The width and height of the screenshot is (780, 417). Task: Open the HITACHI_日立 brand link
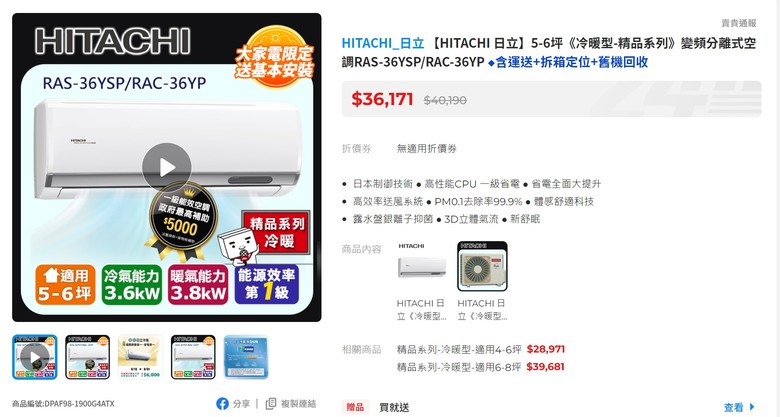tap(383, 43)
